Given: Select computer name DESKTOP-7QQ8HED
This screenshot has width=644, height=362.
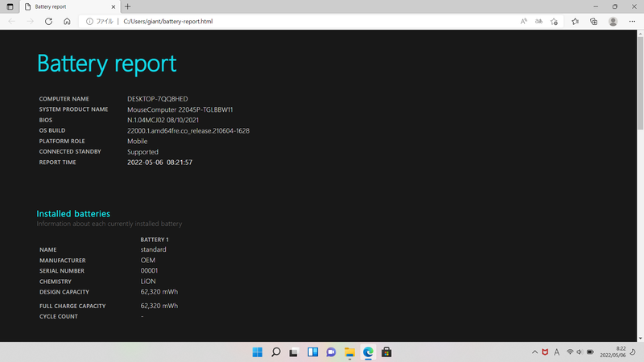Looking at the screenshot, I should 157,99.
